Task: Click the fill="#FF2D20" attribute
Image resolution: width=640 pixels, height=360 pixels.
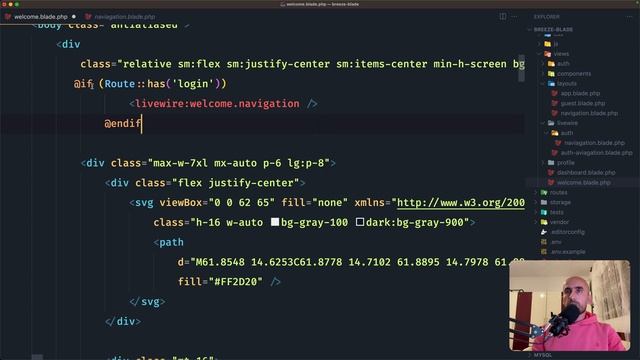Action: (x=220, y=282)
